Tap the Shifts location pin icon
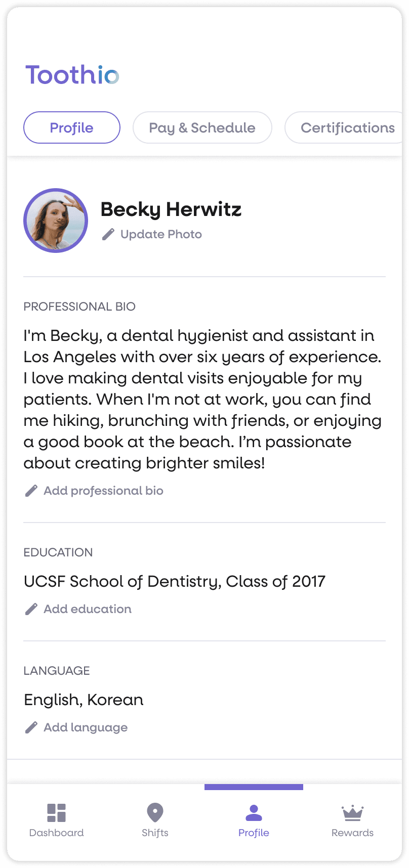The image size is (409, 868). (155, 812)
